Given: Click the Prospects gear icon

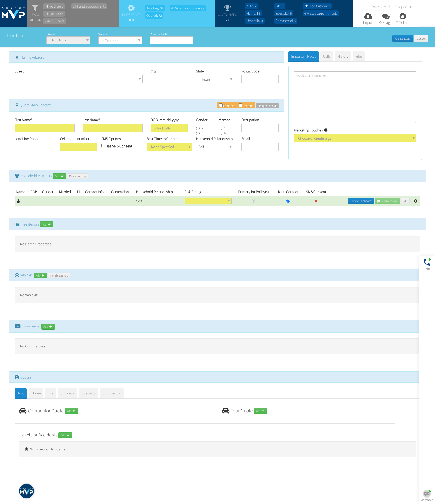Looking at the screenshot, I should point(131,8).
